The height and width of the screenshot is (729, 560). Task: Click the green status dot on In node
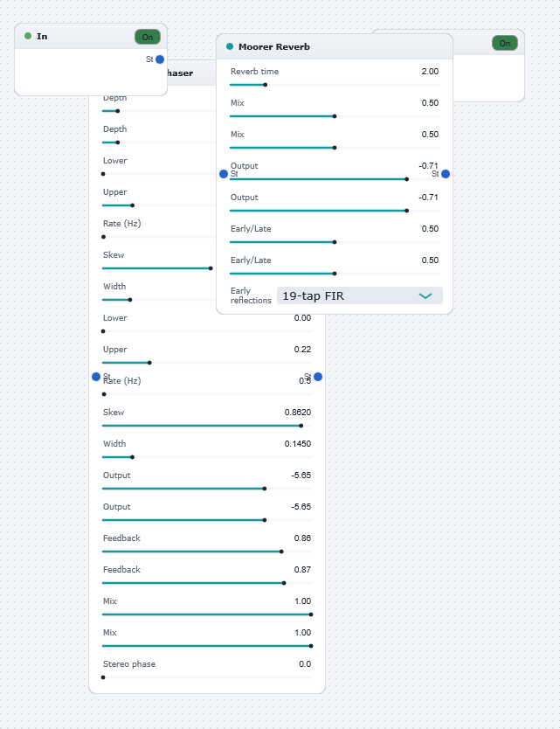pos(28,36)
